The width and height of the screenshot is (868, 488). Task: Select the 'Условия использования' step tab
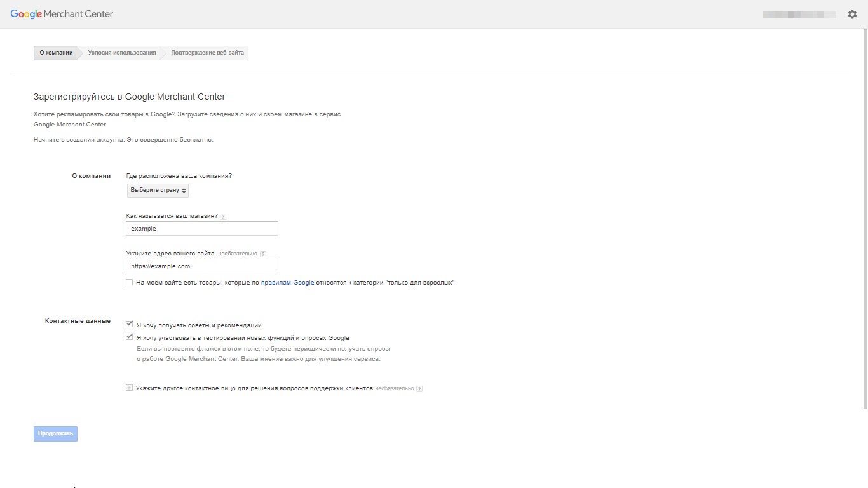122,53
